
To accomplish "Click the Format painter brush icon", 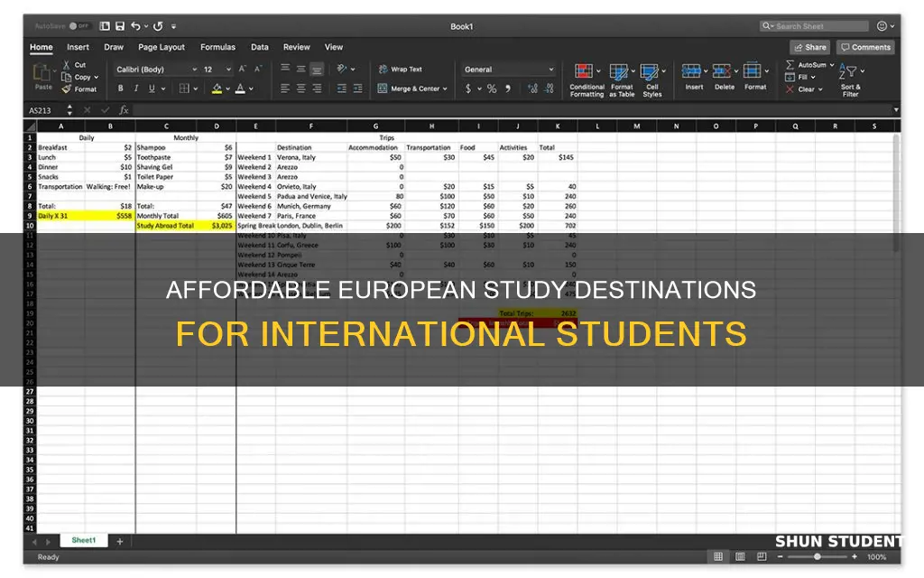I will tap(67, 89).
